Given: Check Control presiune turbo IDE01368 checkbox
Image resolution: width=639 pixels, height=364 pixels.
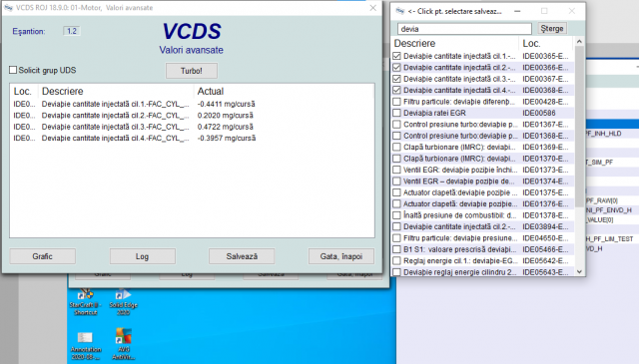Looking at the screenshot, I should pyautogui.click(x=396, y=136).
